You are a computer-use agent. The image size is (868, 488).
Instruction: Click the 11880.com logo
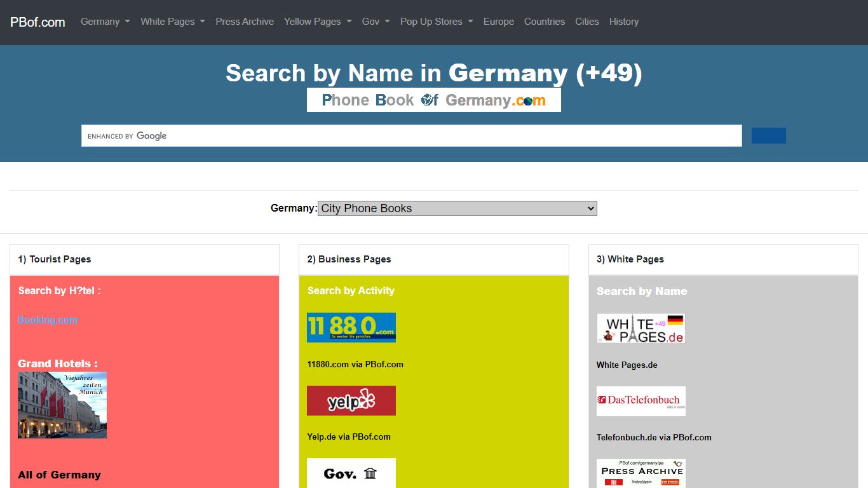pyautogui.click(x=351, y=327)
